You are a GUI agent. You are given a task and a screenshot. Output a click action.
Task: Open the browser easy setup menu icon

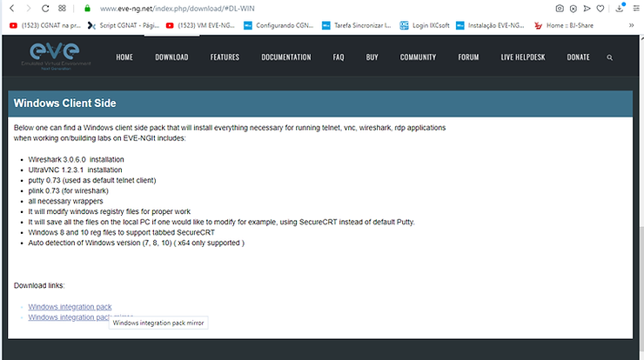coord(636,8)
